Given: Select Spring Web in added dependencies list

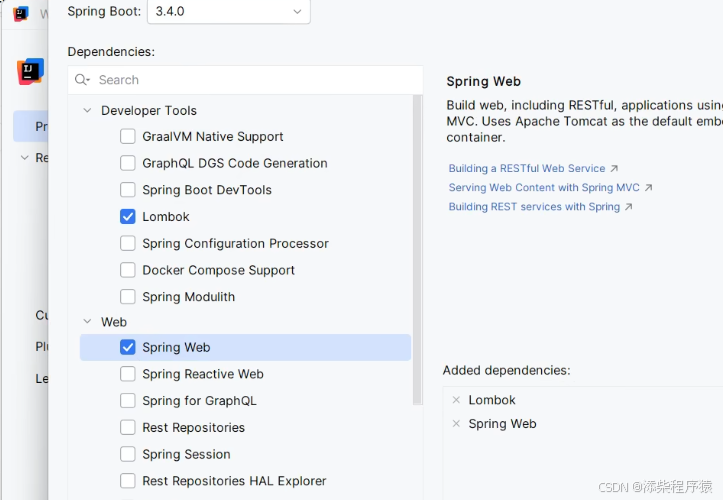Looking at the screenshot, I should (503, 423).
